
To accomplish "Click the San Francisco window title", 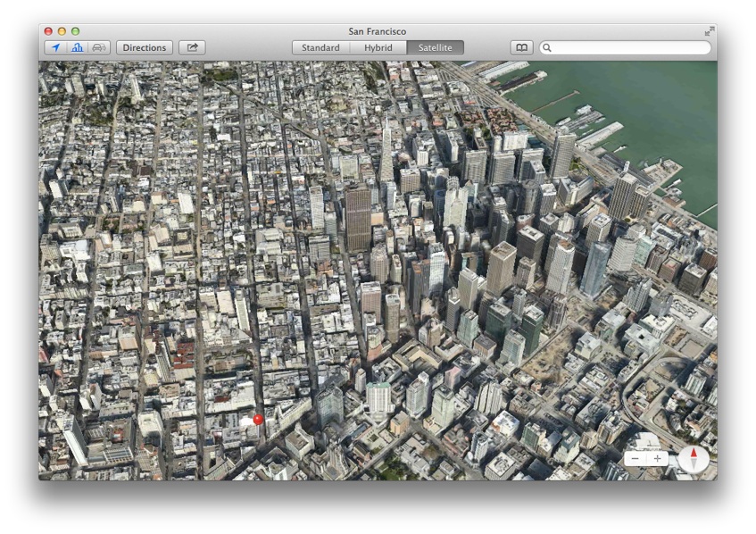I will 377,31.
